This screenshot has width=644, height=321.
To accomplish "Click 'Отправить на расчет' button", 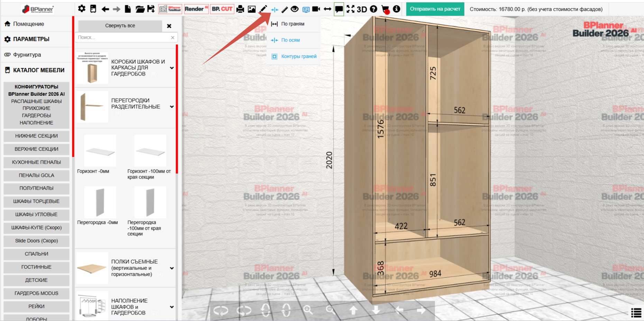I will click(435, 9).
